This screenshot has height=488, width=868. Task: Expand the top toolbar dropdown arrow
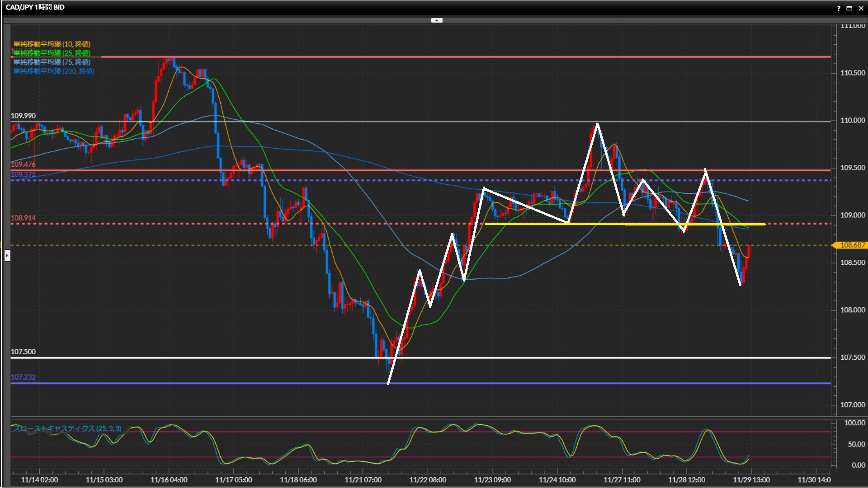tap(437, 20)
